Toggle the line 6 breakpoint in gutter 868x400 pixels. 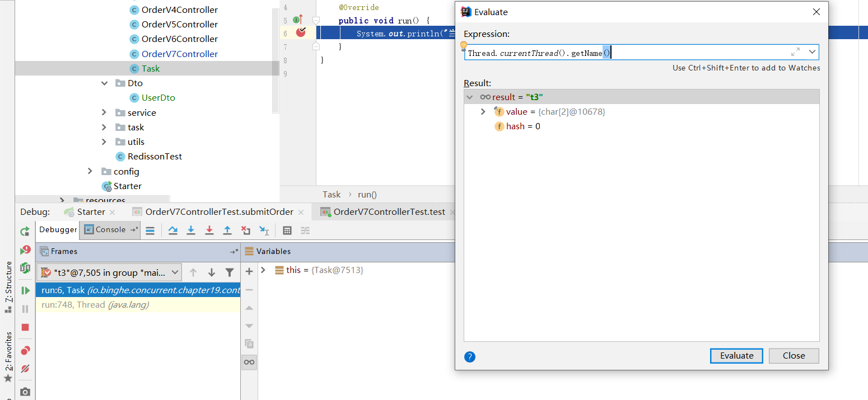point(301,33)
